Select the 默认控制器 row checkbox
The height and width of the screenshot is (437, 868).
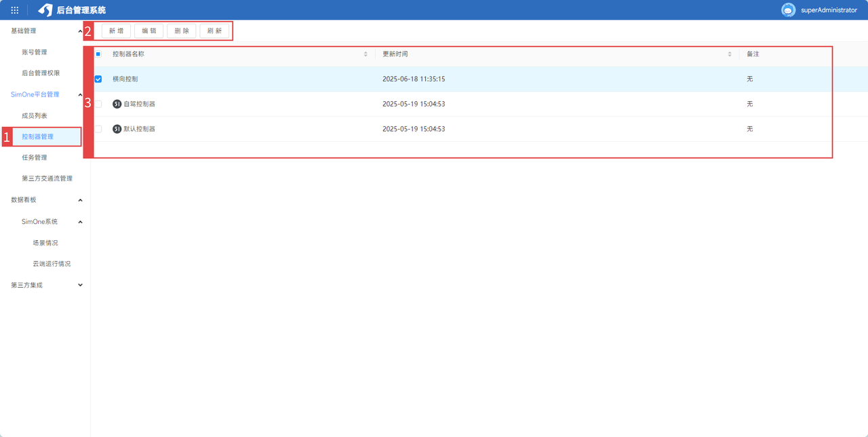(98, 129)
